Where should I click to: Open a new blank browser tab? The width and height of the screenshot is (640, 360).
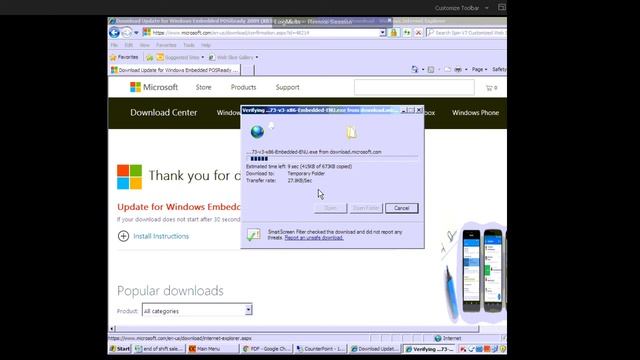(247, 70)
